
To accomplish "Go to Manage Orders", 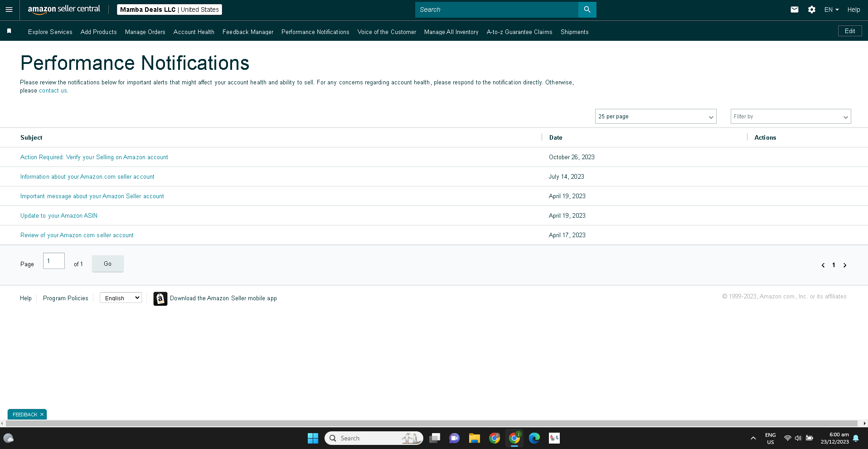I will (145, 32).
